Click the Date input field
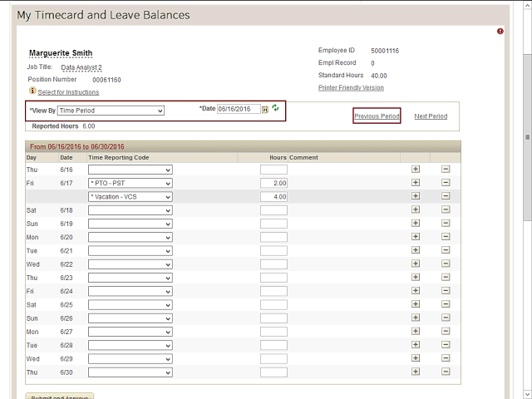The height and width of the screenshot is (399, 532). [239, 109]
